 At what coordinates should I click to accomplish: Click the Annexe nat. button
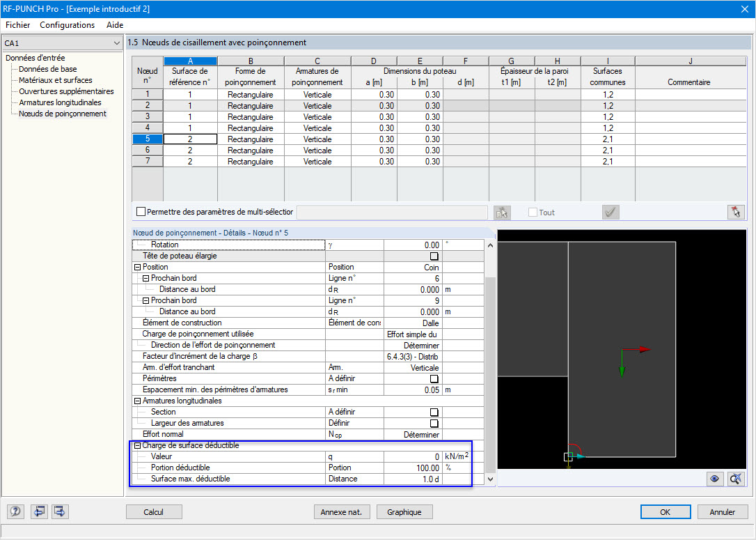341,512
